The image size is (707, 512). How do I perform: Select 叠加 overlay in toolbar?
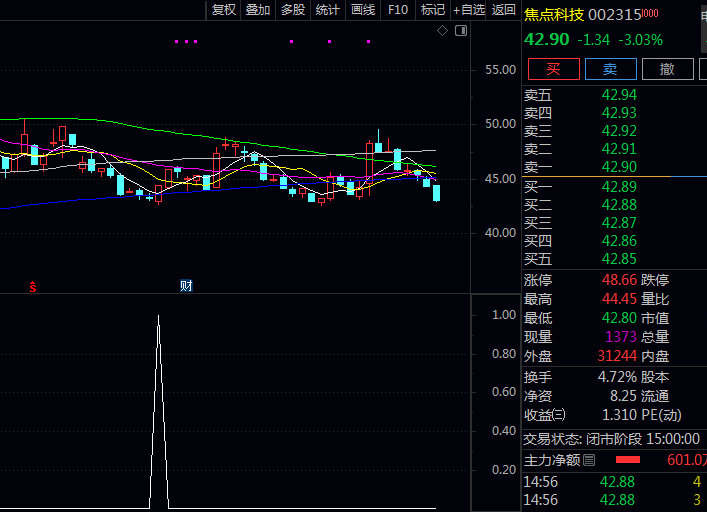[x=258, y=10]
